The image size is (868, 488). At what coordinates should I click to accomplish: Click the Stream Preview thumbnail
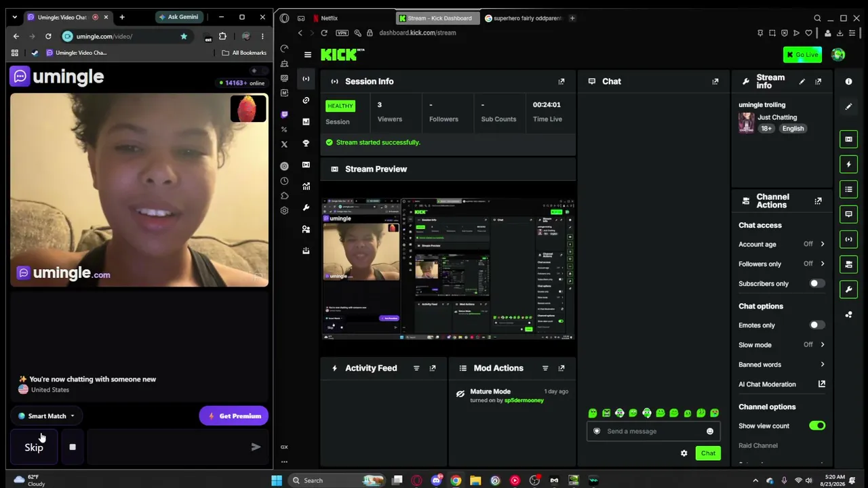pyautogui.click(x=448, y=269)
